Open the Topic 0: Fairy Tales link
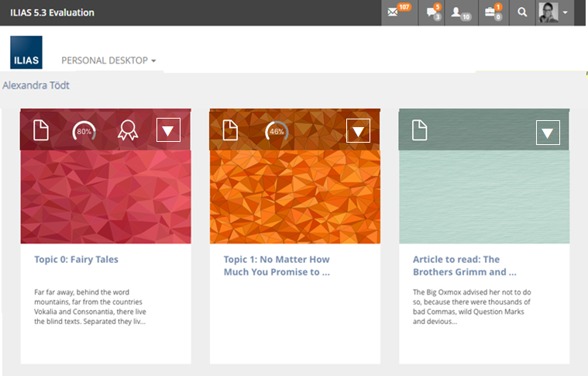This screenshot has height=376, width=588. click(76, 260)
